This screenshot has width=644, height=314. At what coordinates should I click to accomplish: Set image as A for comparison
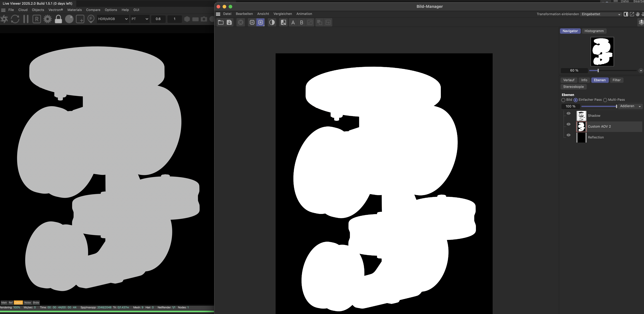293,22
